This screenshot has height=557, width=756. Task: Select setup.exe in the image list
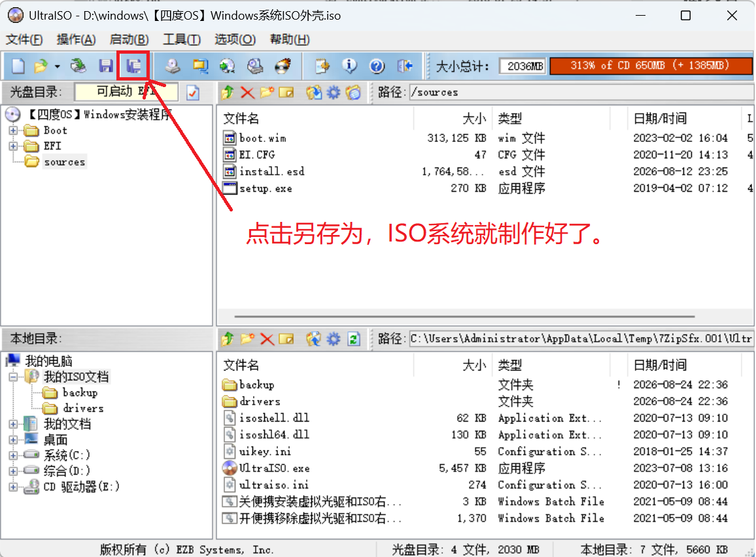tap(266, 189)
